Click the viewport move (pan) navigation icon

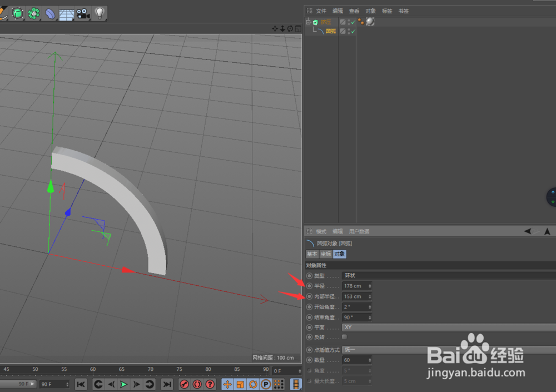click(x=275, y=29)
